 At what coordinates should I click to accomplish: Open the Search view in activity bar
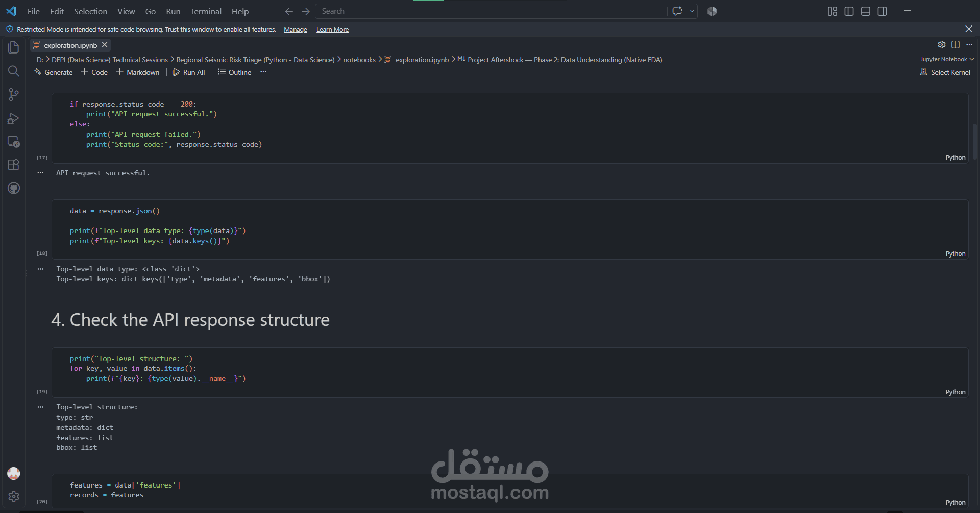(x=14, y=71)
